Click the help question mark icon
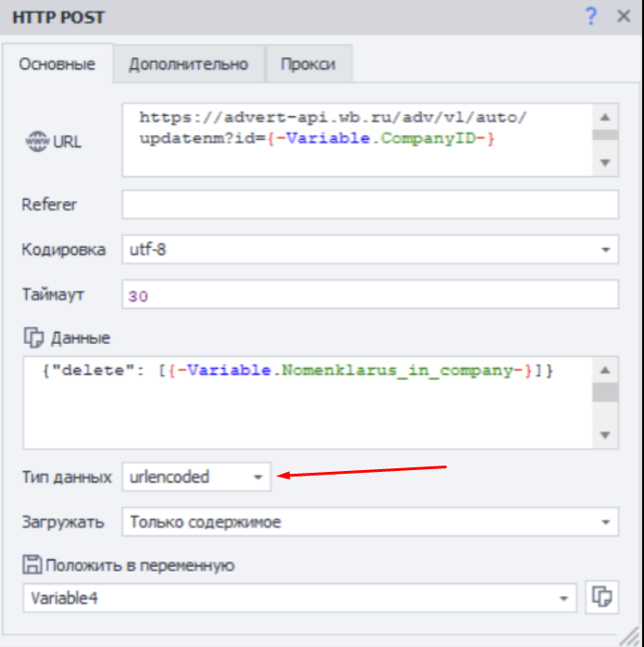 pos(591,17)
